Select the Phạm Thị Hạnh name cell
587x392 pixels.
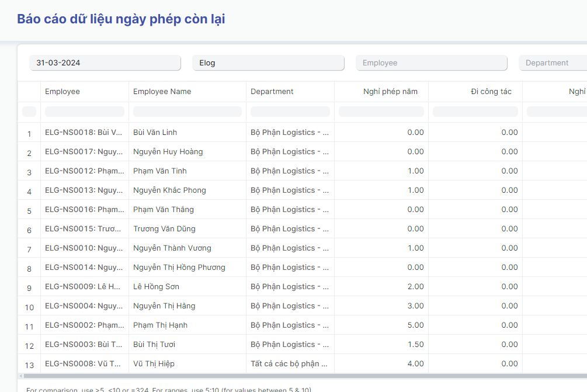(161, 325)
